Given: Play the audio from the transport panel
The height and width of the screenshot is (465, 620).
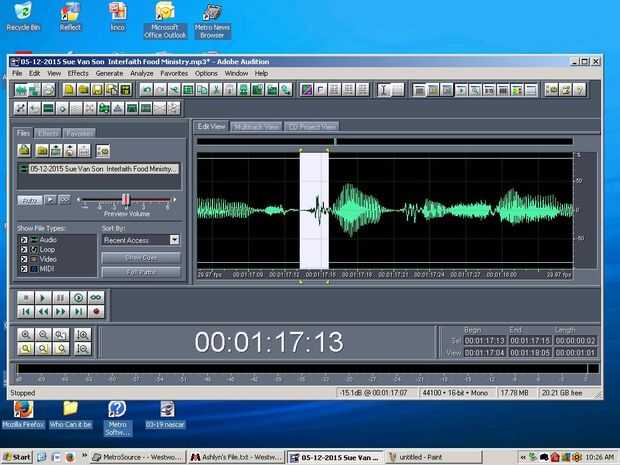Looking at the screenshot, I should coord(43,297).
